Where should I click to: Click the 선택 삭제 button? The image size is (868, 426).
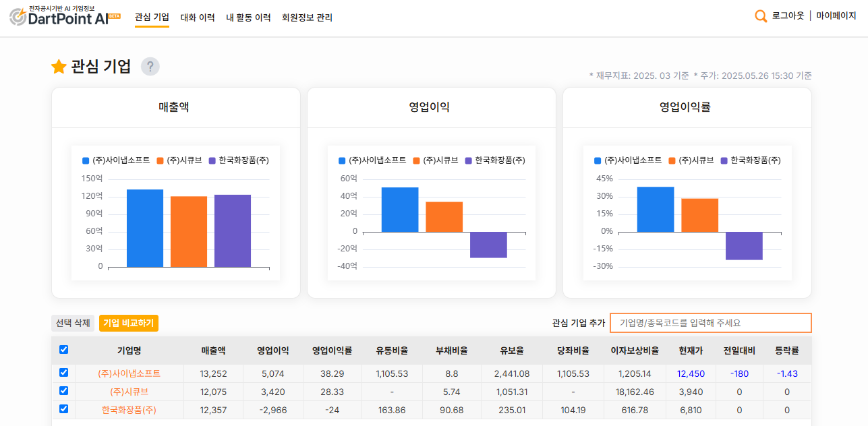(72, 323)
